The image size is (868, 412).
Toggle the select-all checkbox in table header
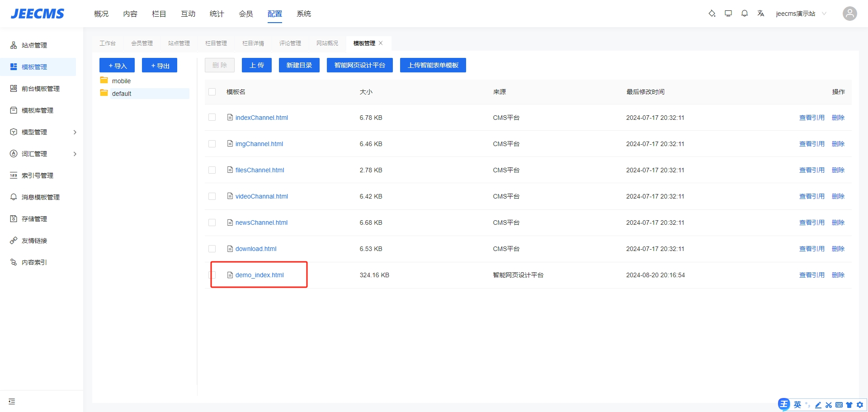coord(212,92)
